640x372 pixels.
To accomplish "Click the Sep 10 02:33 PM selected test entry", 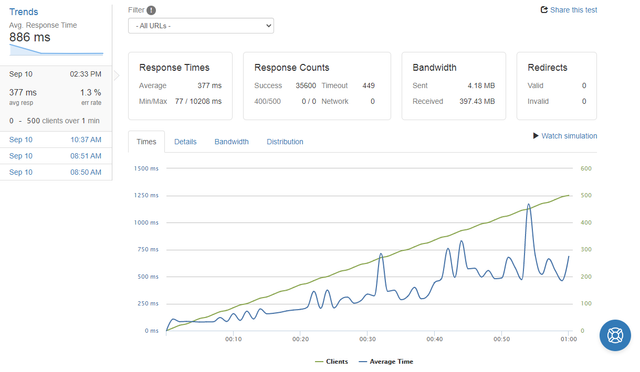I will (x=56, y=98).
